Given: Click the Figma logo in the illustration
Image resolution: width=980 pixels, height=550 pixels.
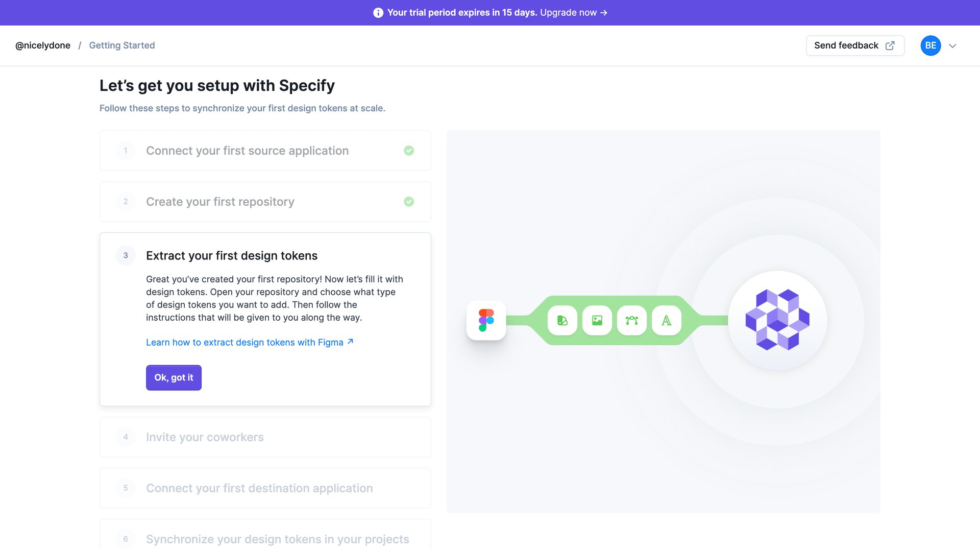Looking at the screenshot, I should pyautogui.click(x=486, y=320).
